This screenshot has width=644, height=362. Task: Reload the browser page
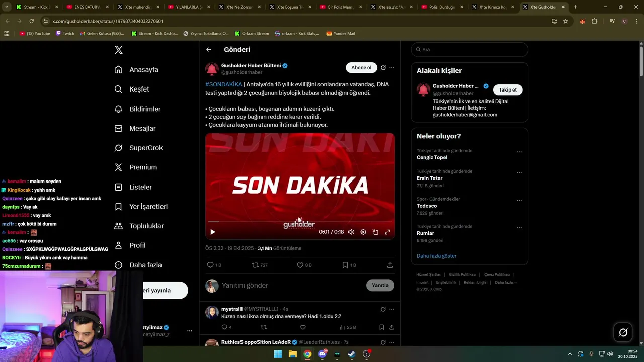click(x=32, y=21)
